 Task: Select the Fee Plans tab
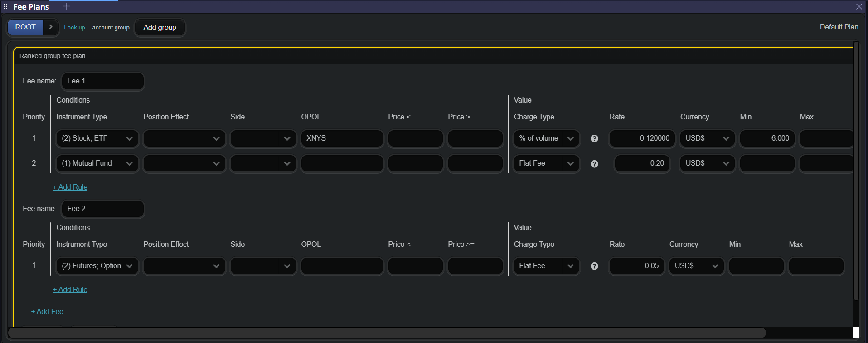click(31, 7)
